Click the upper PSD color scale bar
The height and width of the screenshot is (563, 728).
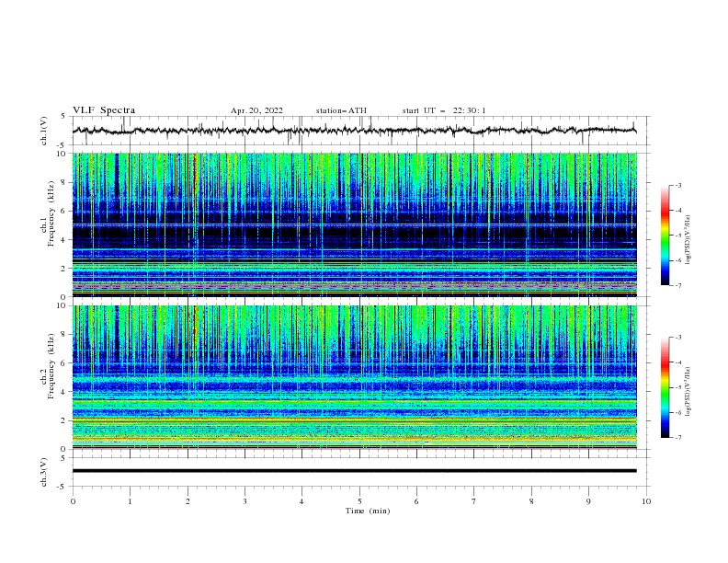665,235
